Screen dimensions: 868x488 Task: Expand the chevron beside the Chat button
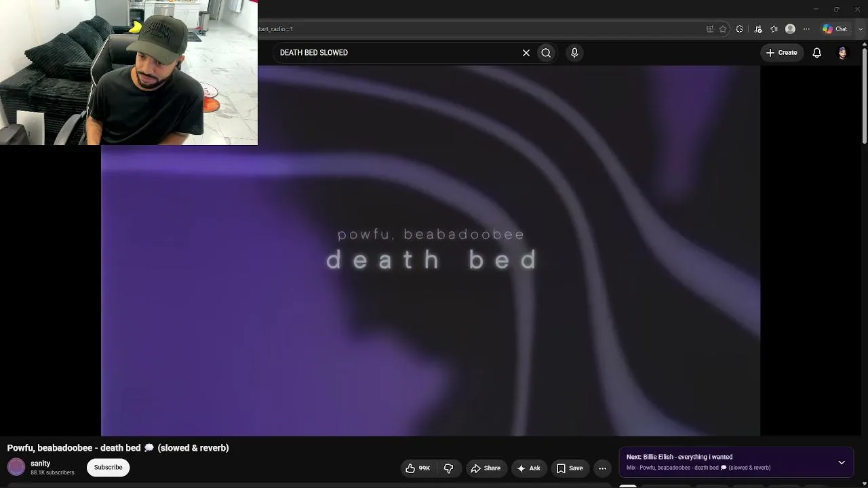(861, 29)
